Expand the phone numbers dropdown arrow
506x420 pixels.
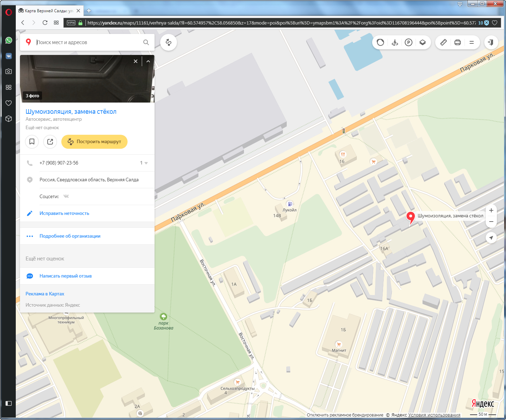(x=146, y=163)
